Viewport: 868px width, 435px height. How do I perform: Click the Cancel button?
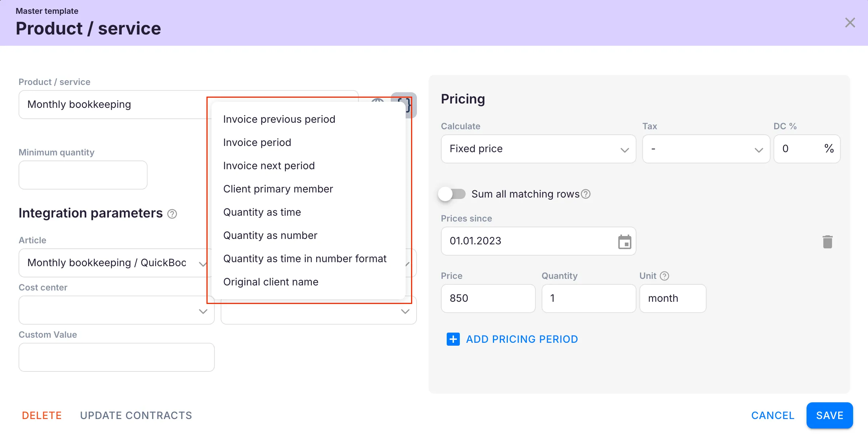click(773, 415)
